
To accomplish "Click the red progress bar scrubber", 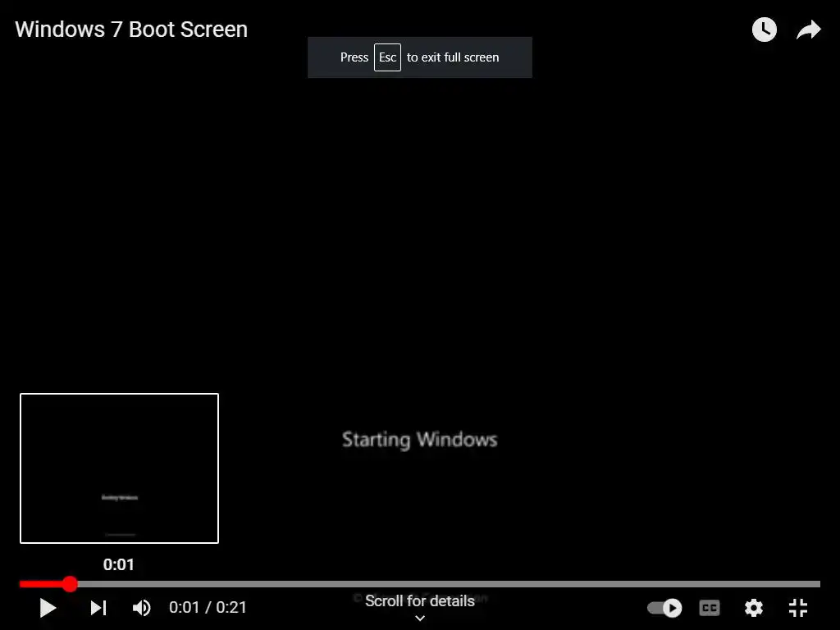I will coord(70,584).
